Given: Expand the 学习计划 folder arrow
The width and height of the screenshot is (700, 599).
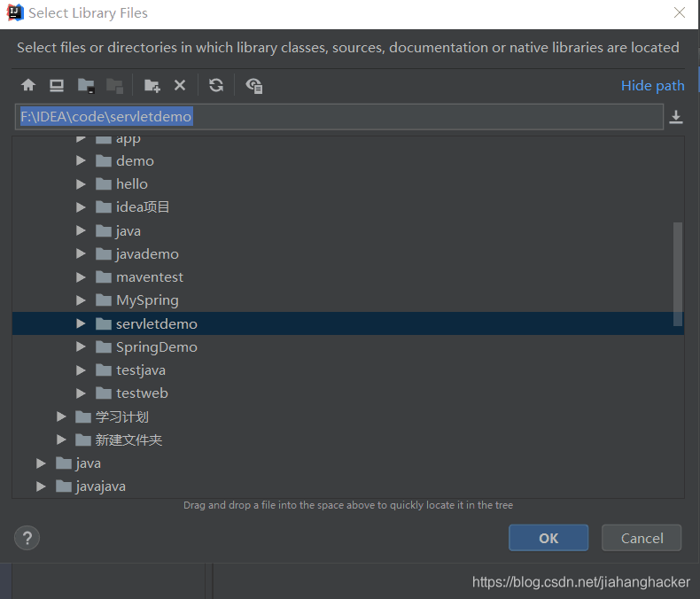Looking at the screenshot, I should (61, 416).
